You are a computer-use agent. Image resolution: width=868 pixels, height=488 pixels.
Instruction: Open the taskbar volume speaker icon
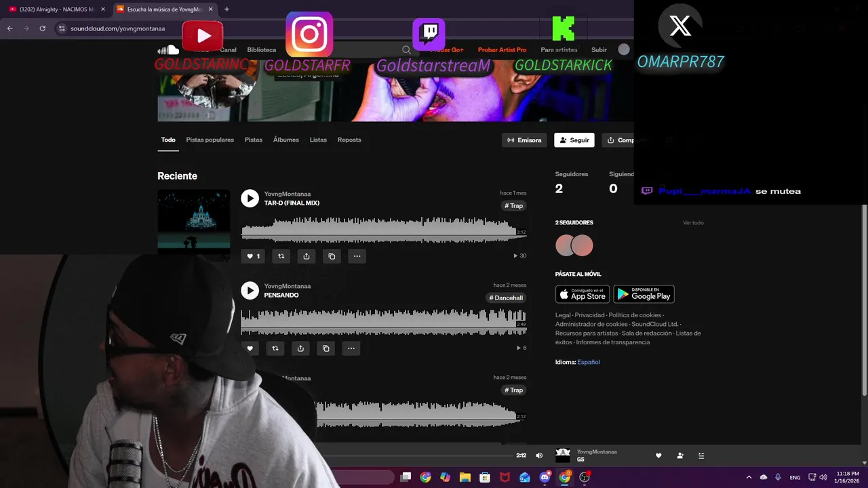[x=823, y=477]
